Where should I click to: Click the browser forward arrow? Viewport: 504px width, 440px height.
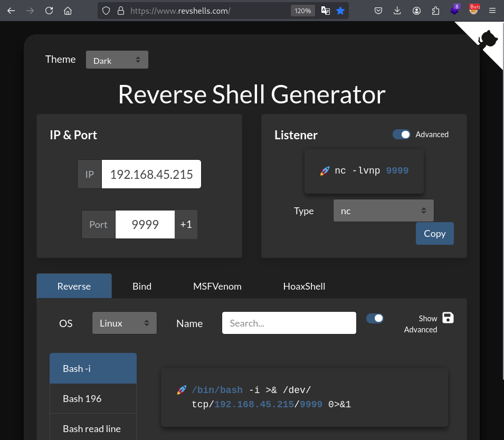30,11
